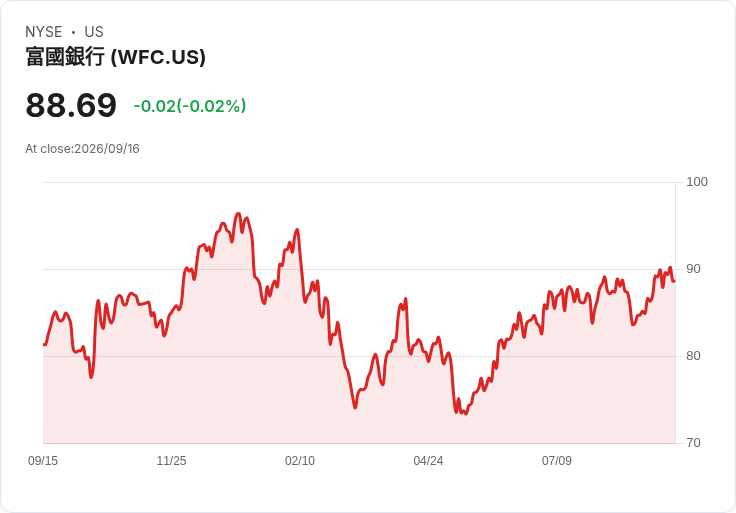Click the lowest trough of the price line
The height and width of the screenshot is (513, 736).
tap(465, 413)
